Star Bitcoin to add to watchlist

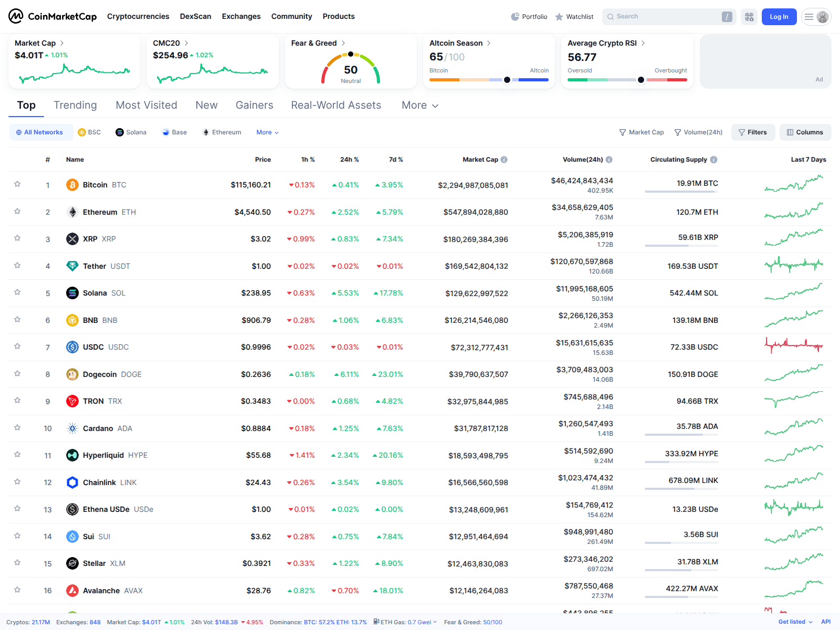17,184
